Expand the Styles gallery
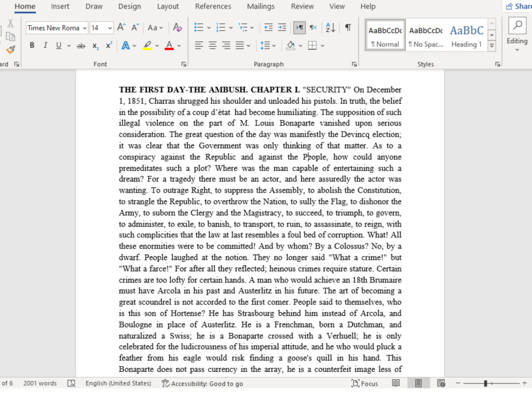The height and width of the screenshot is (399, 532). pyautogui.click(x=492, y=45)
